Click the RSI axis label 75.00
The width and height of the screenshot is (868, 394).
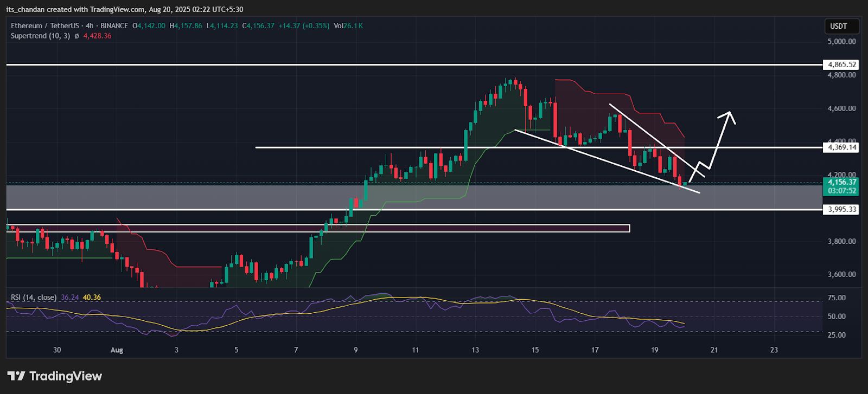point(837,298)
